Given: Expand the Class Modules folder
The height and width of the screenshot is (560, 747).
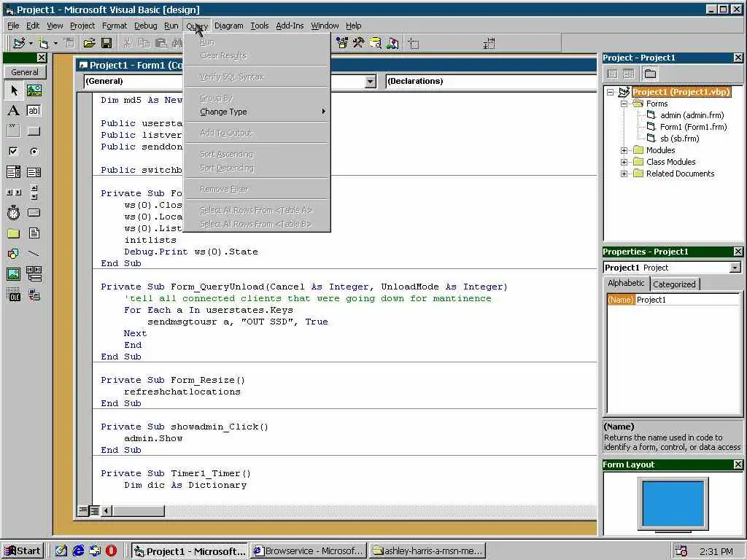Looking at the screenshot, I should point(624,163).
